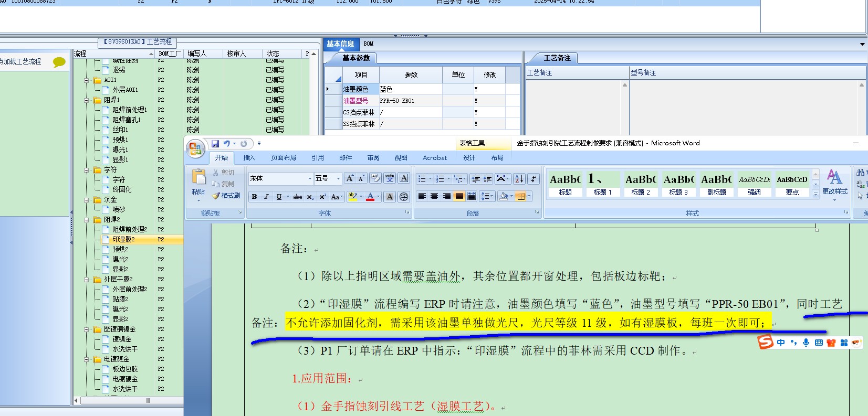The width and height of the screenshot is (868, 416).
Task: Click the Office button in Word
Action: 195,150
